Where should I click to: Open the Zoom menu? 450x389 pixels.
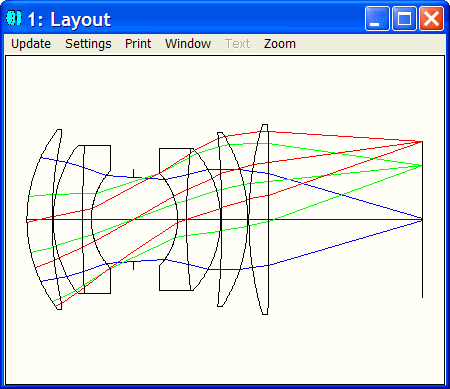pos(280,44)
